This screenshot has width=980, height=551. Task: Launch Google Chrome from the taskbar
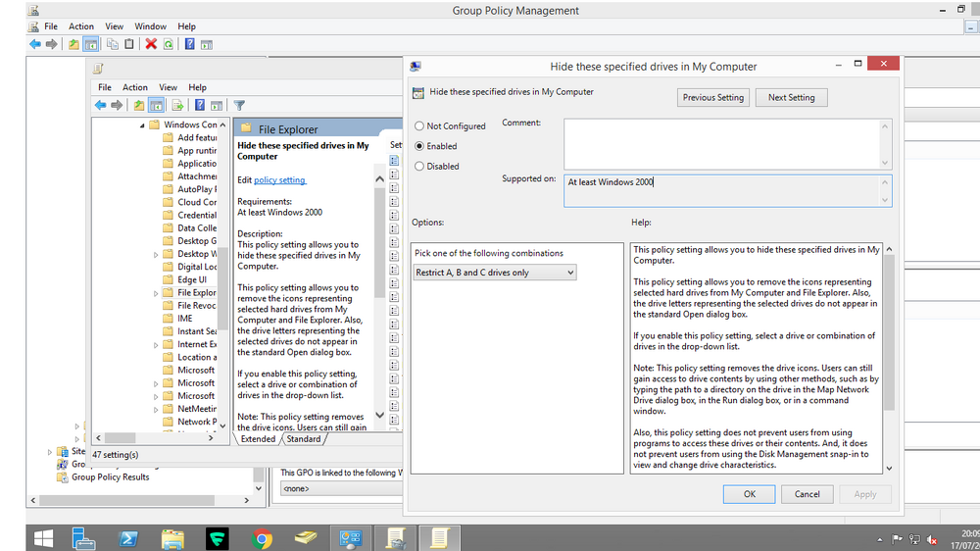[262, 538]
